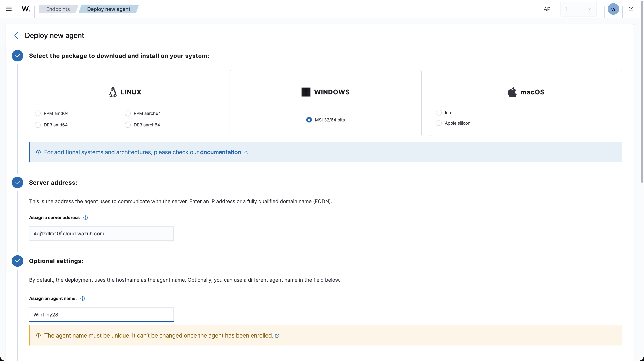Viewport: 644px width, 361px height.
Task: Select MSI 32/64 bits Windows package
Action: 309,120
